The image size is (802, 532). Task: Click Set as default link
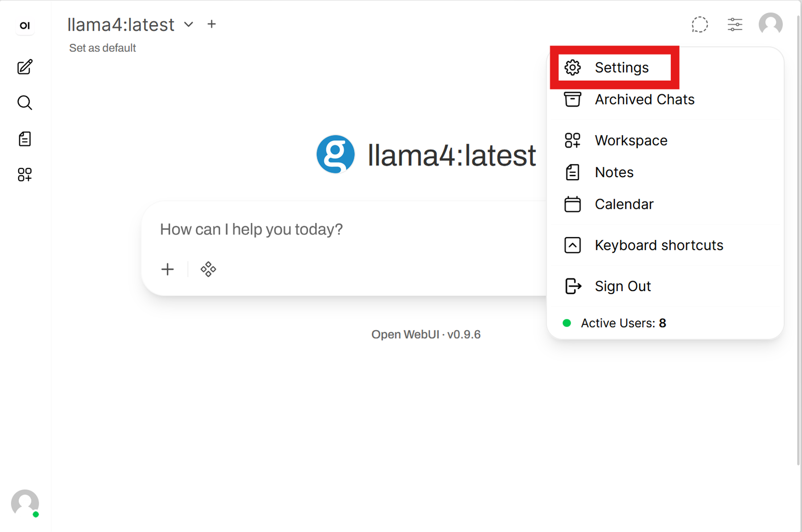(103, 48)
